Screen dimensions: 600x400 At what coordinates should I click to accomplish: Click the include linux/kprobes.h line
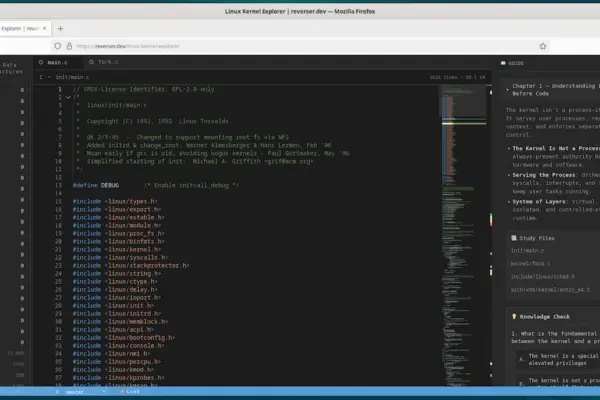pyautogui.click(x=118, y=378)
